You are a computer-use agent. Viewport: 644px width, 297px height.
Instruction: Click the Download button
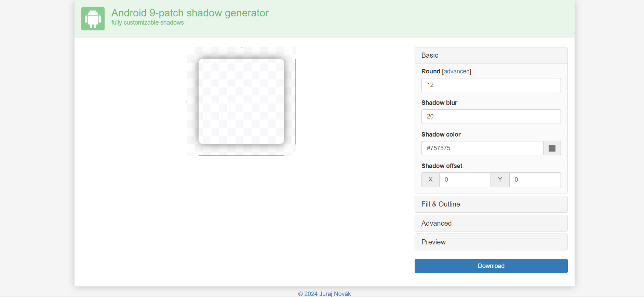point(491,266)
